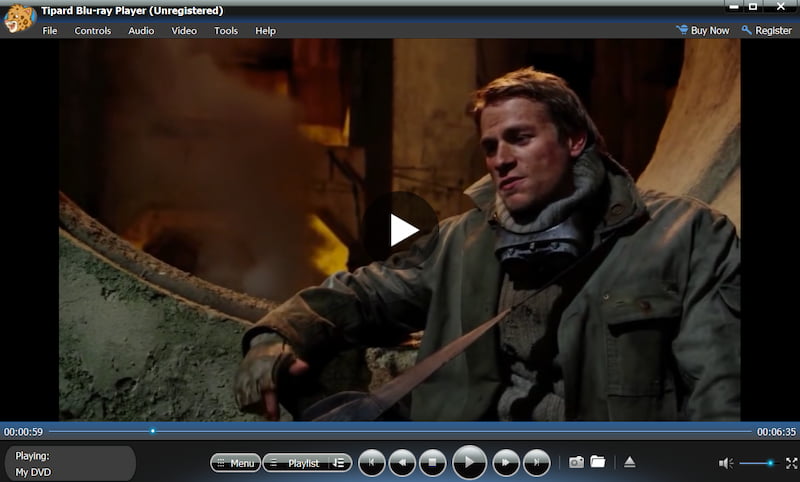Close the Tipard Blu-ray Player window

pos(781,7)
